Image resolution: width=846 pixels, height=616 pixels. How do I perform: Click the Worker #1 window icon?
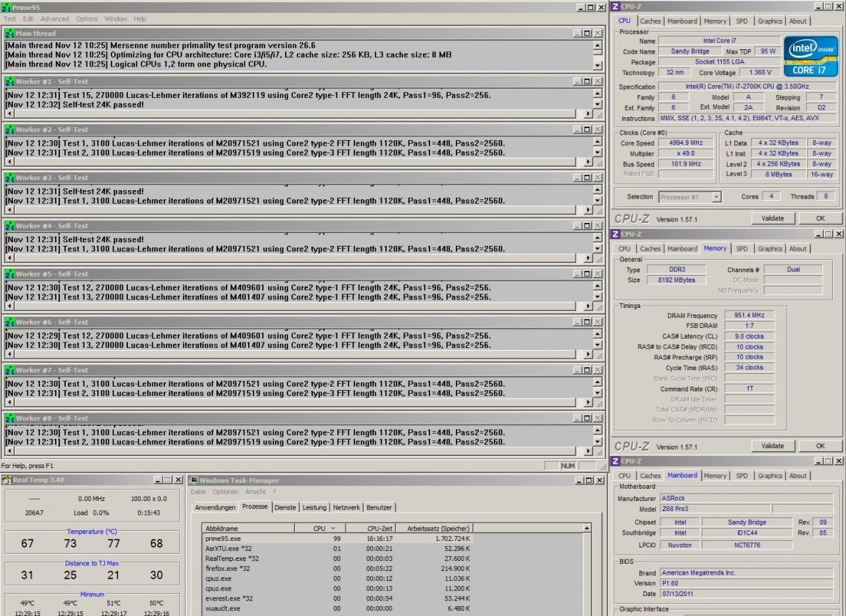pyautogui.click(x=10, y=81)
